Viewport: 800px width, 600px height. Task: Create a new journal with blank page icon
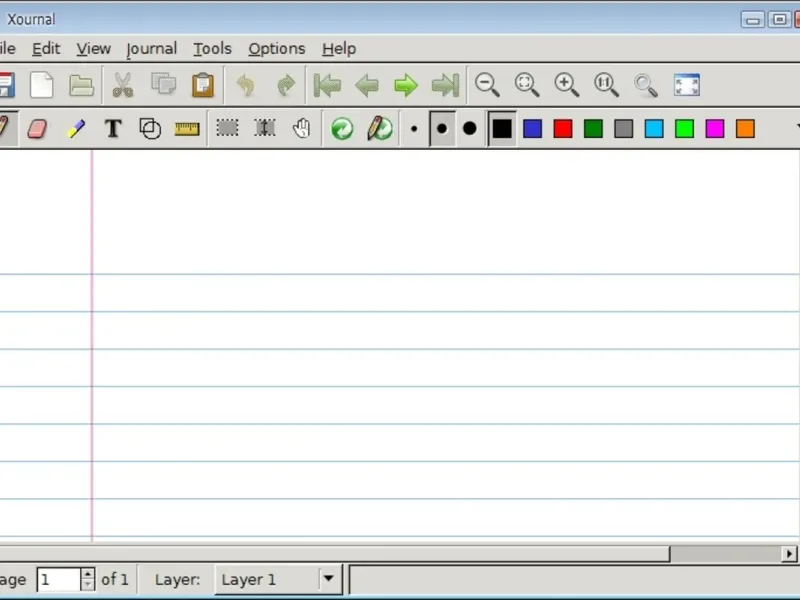pos(41,85)
